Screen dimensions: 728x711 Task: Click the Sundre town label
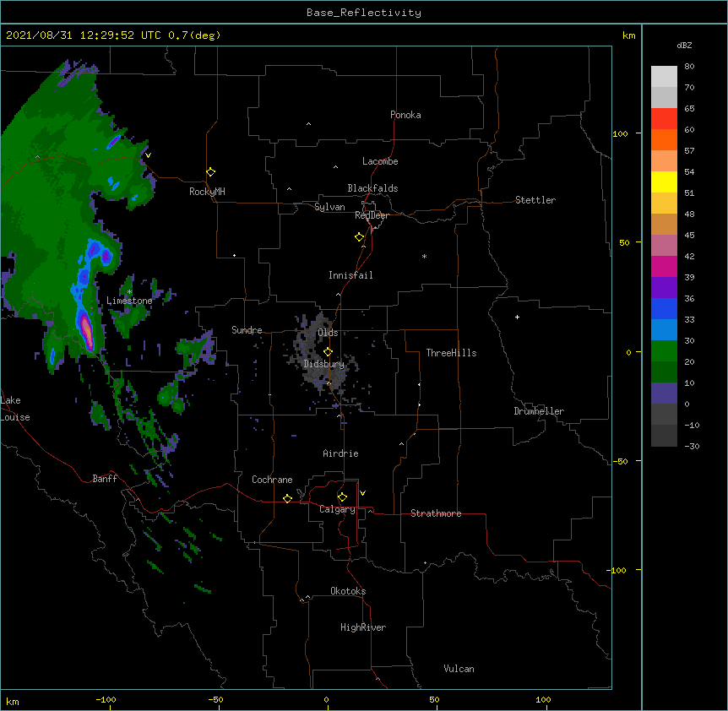tap(247, 330)
